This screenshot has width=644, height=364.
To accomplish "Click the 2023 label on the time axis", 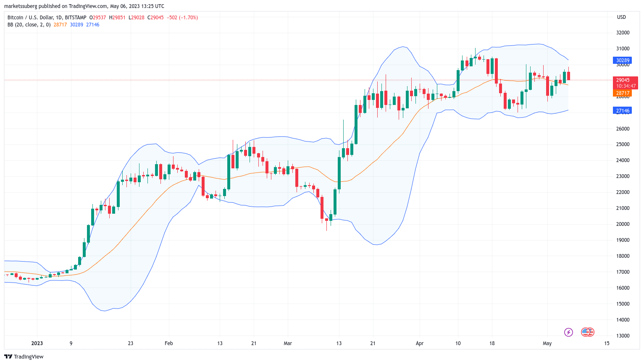I will [37, 343].
